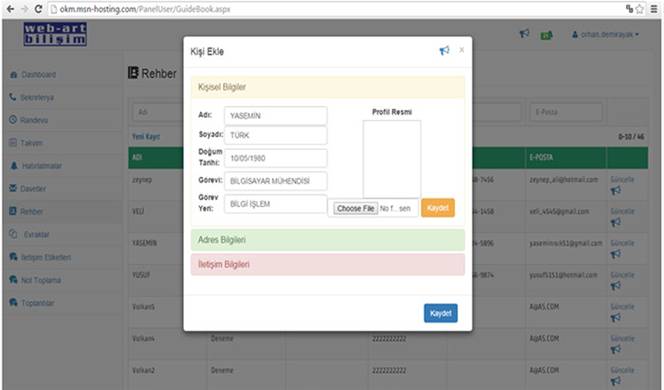
Task: Click the megaphone icon in the top header
Action: (x=524, y=33)
